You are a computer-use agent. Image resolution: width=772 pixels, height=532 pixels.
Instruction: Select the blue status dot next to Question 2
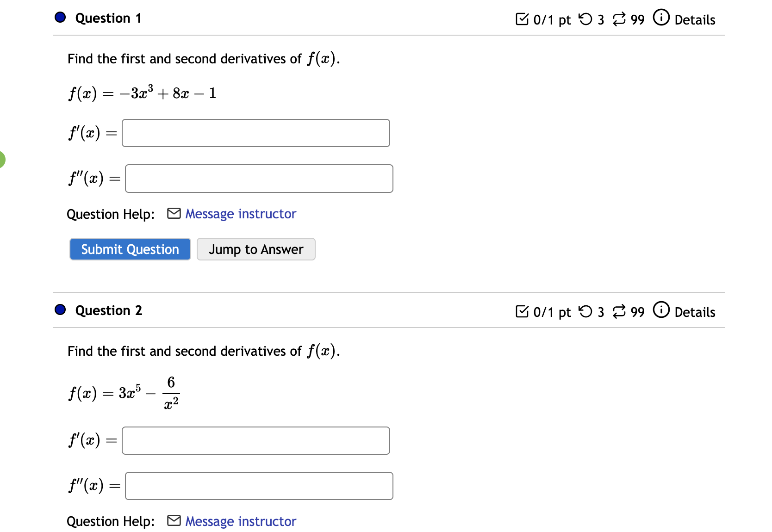pyautogui.click(x=59, y=309)
